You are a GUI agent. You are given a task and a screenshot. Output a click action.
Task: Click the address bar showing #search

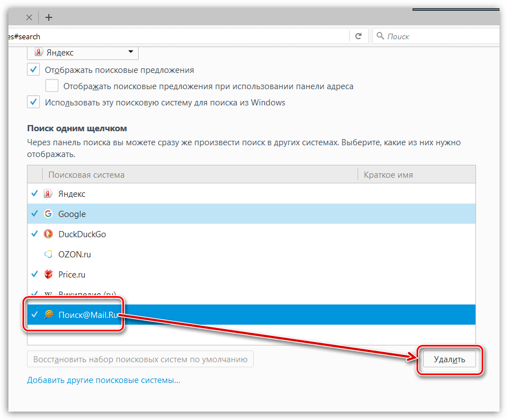pos(178,36)
